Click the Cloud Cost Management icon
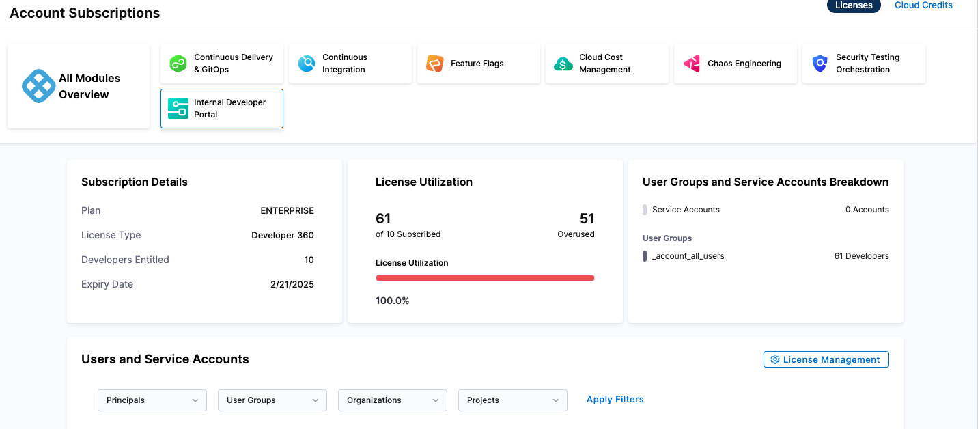The width and height of the screenshot is (980, 429). (x=563, y=64)
